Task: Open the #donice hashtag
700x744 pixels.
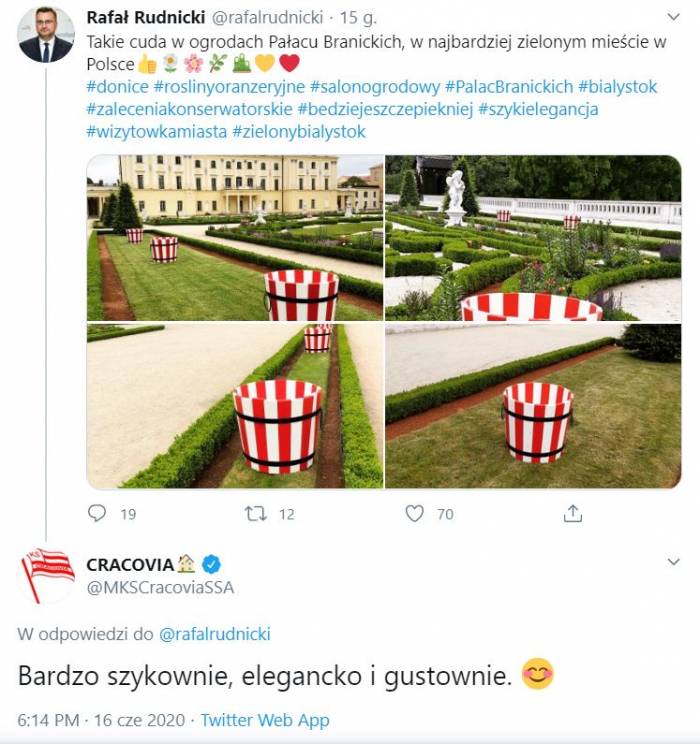Action: click(x=117, y=87)
